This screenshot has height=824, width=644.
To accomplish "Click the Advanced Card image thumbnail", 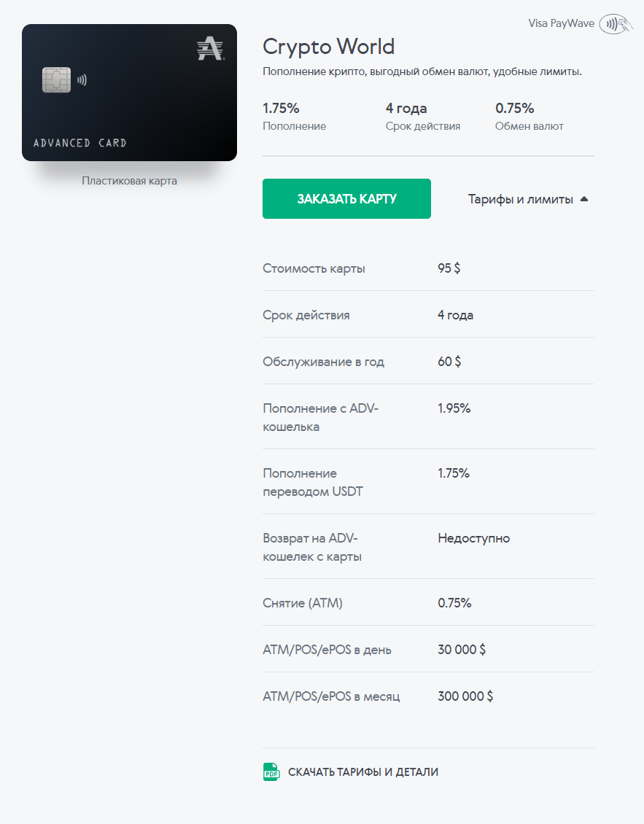I will pos(129,93).
